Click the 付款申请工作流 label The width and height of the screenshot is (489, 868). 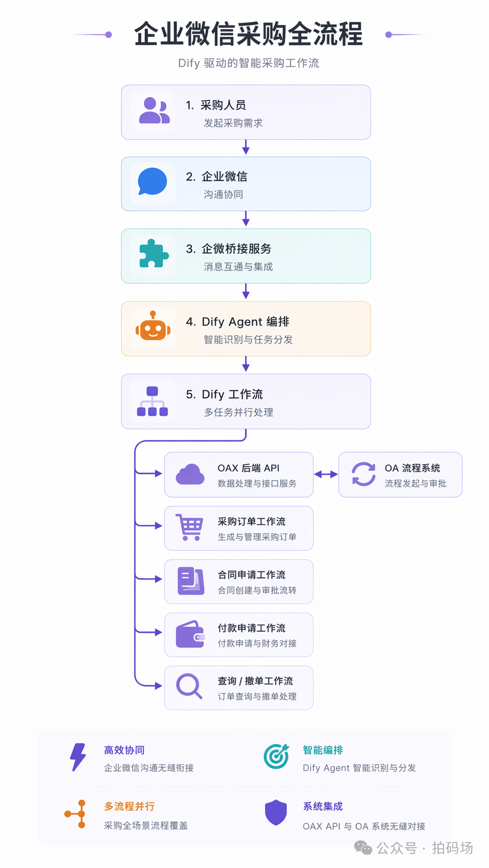click(x=252, y=628)
